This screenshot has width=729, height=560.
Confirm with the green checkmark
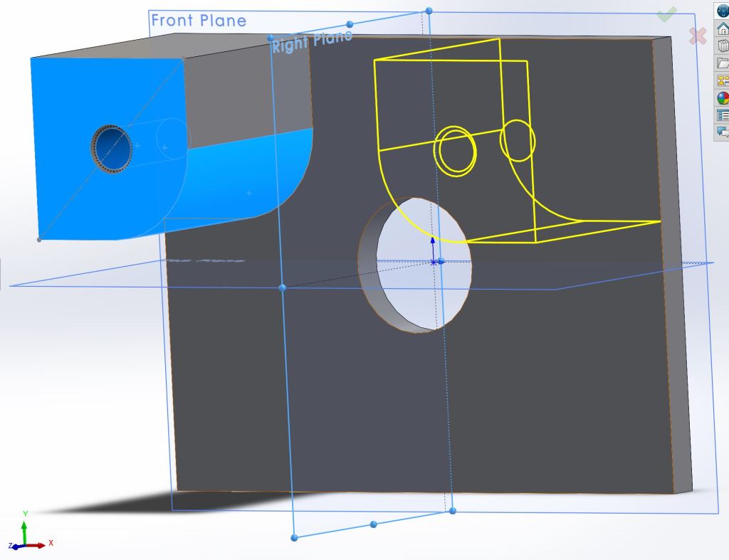pos(666,14)
